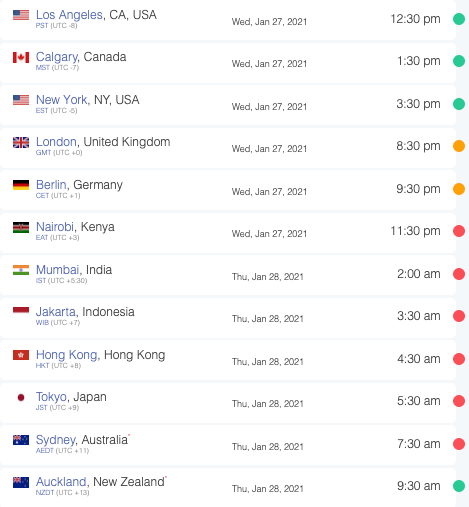Click the red status dot for Nairobi

[459, 231]
